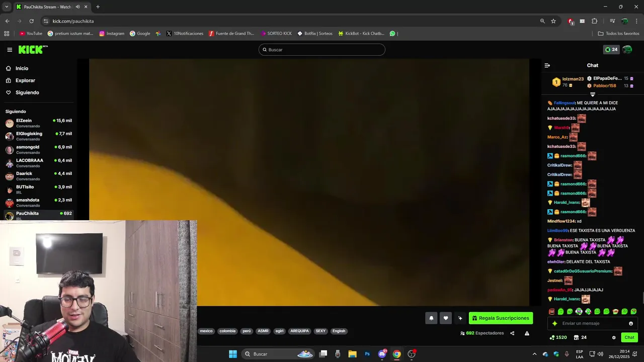The image size is (644, 362).
Task: Open the Kick user avatar menu
Action: (x=627, y=49)
